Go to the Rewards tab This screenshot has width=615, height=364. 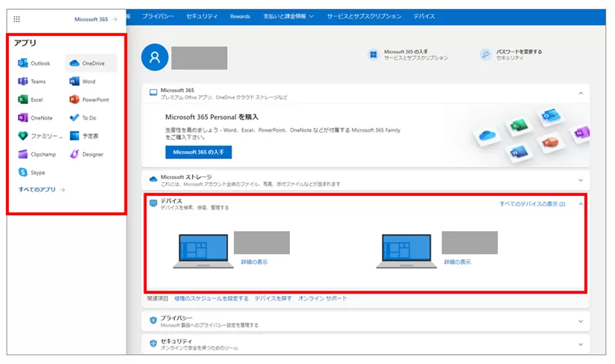coord(240,16)
